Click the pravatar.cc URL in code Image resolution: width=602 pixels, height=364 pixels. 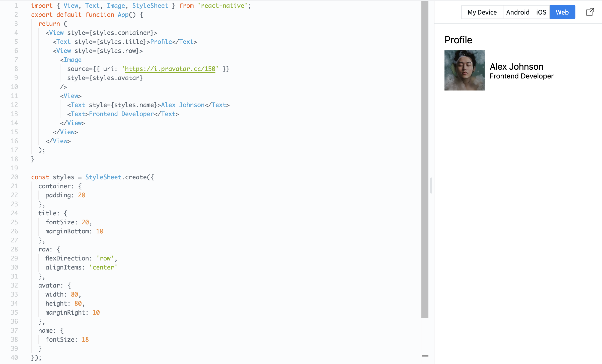point(170,69)
